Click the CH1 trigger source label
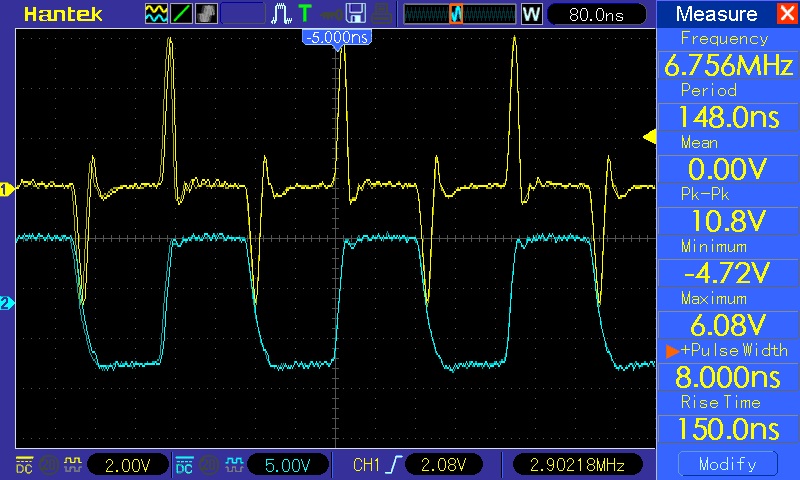This screenshot has height=480, width=800. click(366, 465)
